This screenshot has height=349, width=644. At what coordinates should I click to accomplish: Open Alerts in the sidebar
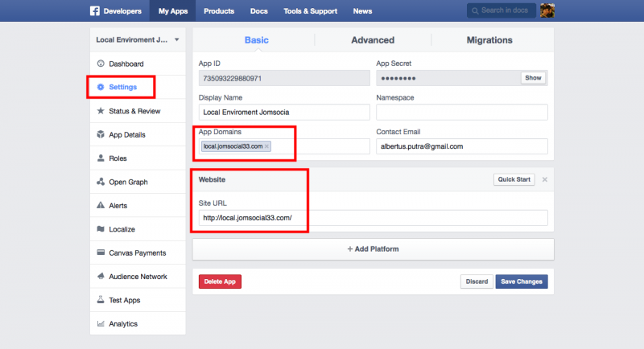tap(138, 205)
